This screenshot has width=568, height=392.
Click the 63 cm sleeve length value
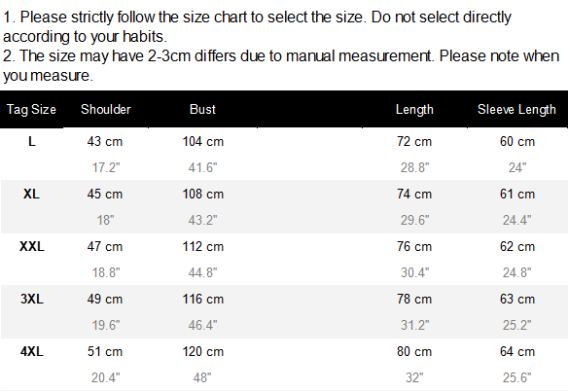517,299
